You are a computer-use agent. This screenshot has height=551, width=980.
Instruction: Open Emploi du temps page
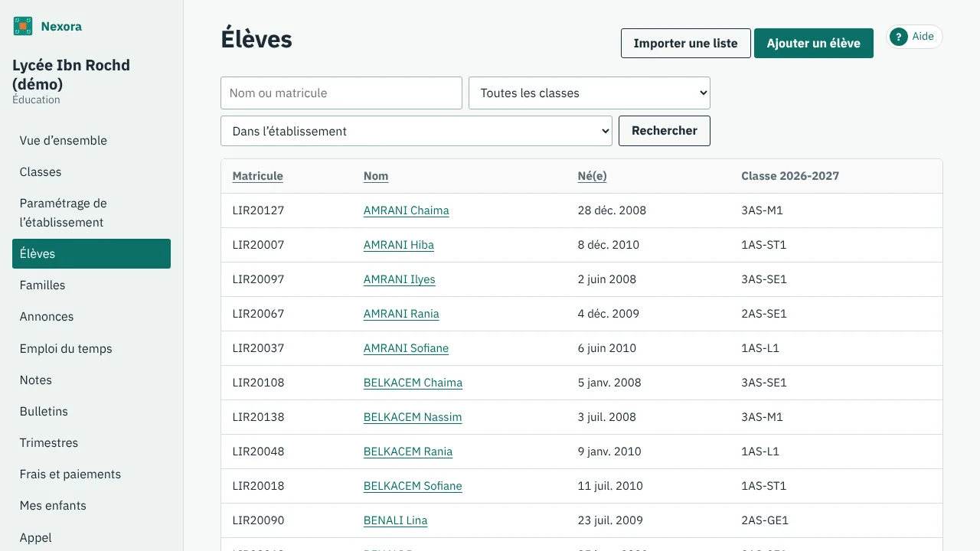point(91,348)
